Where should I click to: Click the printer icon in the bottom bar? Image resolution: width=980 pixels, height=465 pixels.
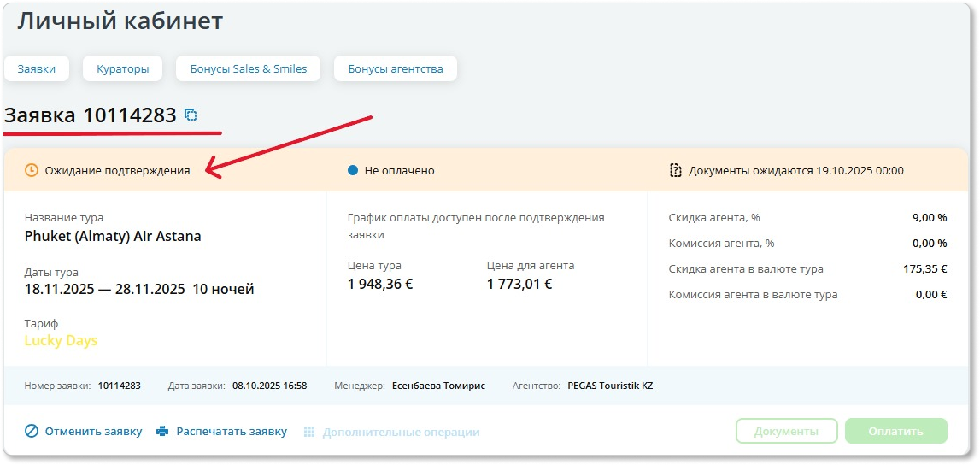(x=162, y=432)
